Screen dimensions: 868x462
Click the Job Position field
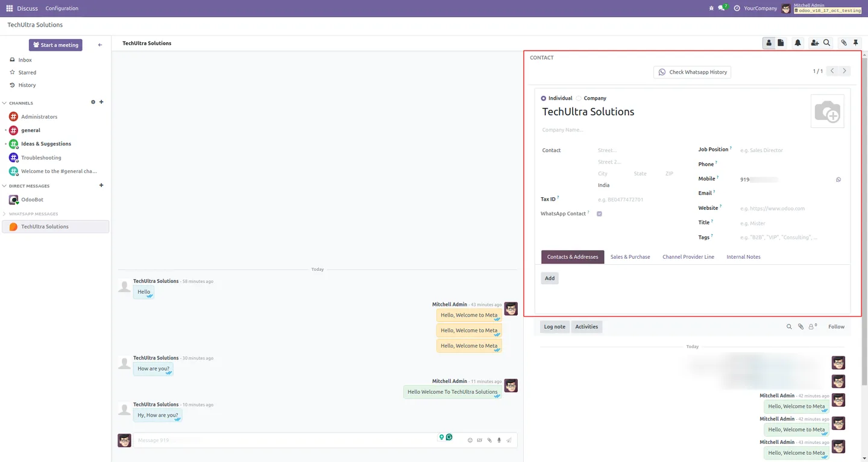click(791, 150)
